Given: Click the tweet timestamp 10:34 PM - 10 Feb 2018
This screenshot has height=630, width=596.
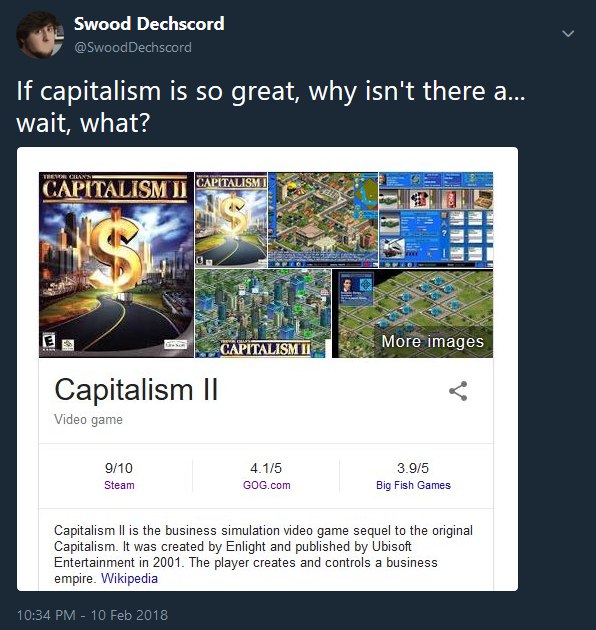Looking at the screenshot, I should coord(92,615).
